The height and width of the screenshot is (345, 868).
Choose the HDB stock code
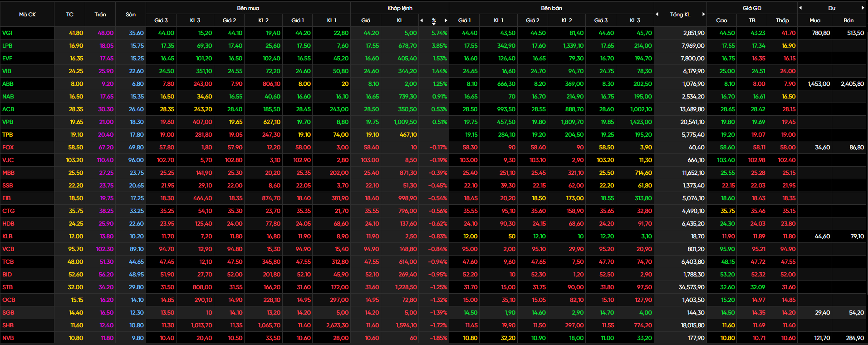(x=8, y=224)
